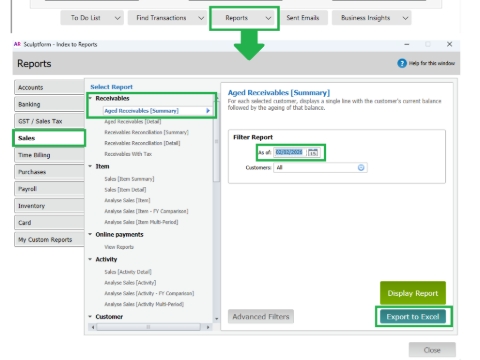Select Receivables Reconciliation [Detail] report
Screen dimensions: 480x360
click(x=142, y=143)
